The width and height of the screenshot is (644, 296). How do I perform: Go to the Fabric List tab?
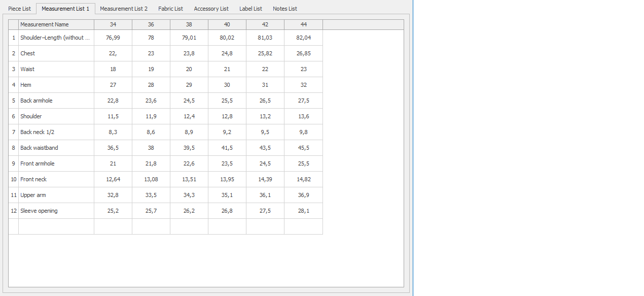point(170,9)
